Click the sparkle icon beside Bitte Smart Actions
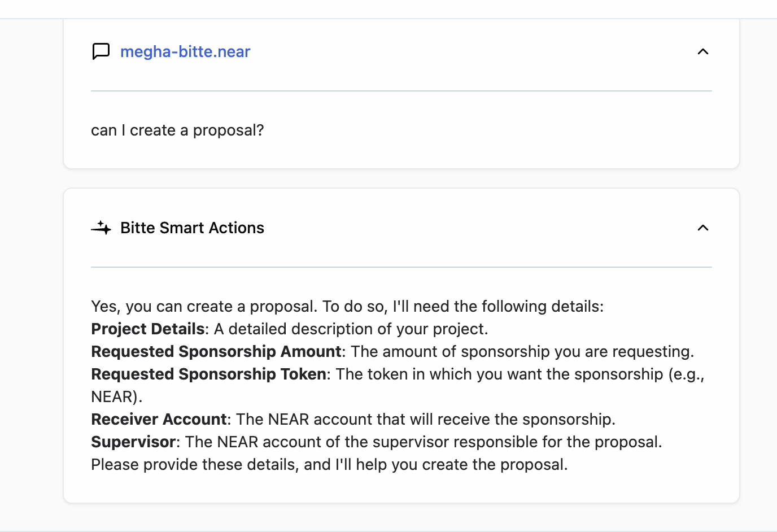 tap(101, 228)
